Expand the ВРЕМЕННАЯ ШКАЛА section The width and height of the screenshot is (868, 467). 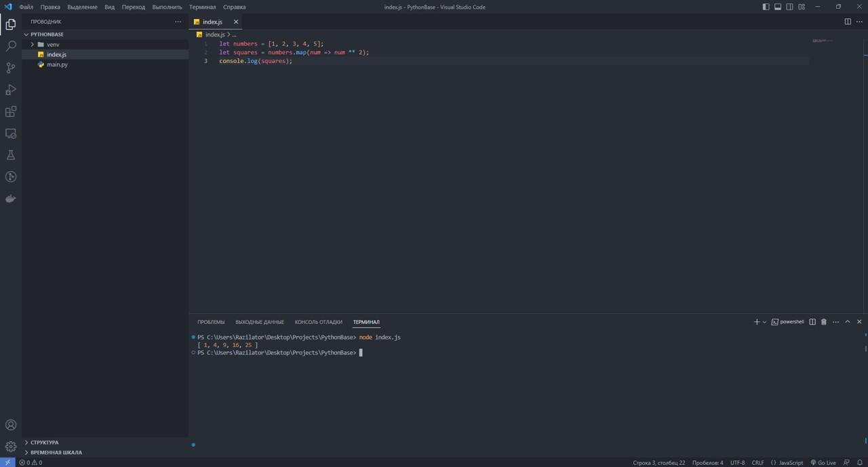coord(56,452)
